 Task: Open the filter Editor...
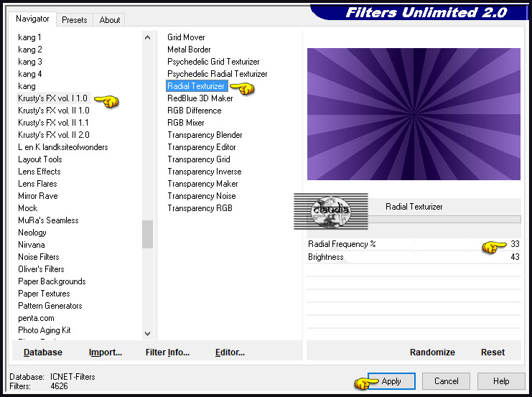(230, 352)
